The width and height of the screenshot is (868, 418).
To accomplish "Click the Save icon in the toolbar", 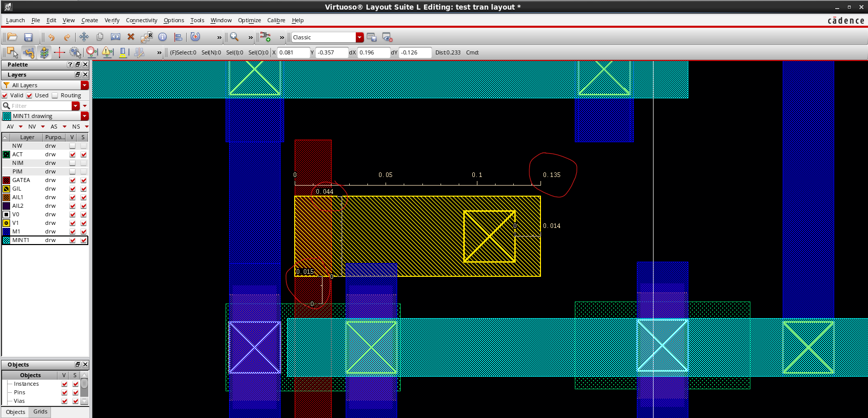I will click(x=28, y=37).
